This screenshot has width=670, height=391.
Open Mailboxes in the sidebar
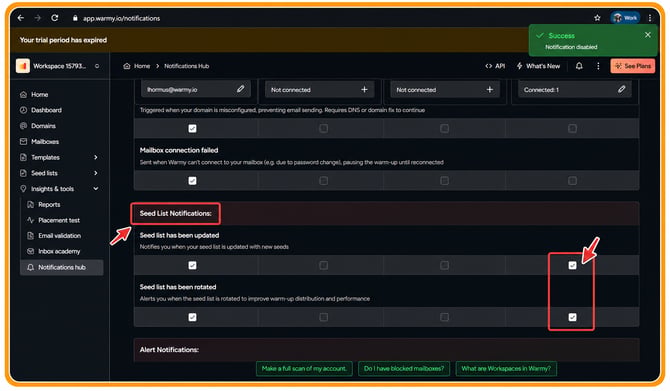click(x=61, y=142)
